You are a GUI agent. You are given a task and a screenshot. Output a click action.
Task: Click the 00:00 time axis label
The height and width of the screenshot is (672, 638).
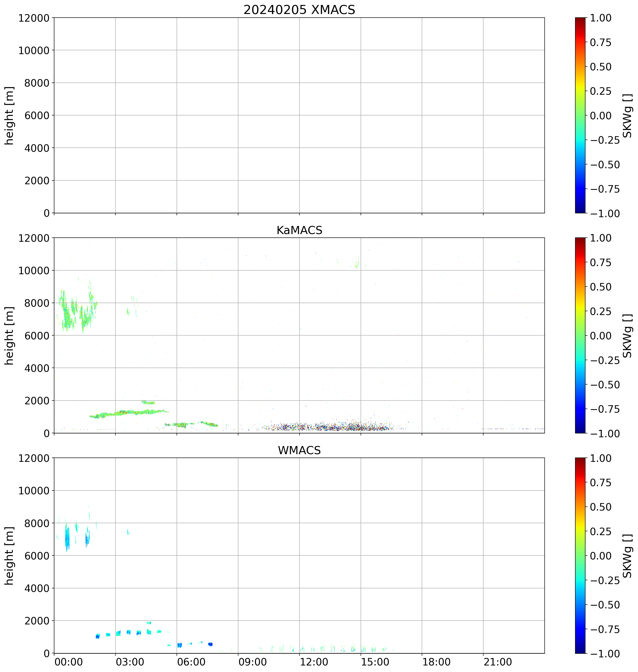[69, 662]
